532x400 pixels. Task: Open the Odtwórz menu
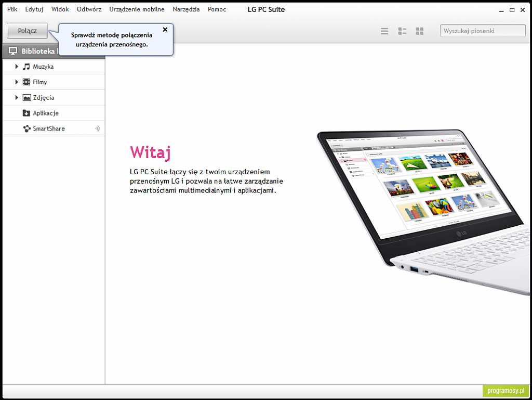tap(89, 9)
